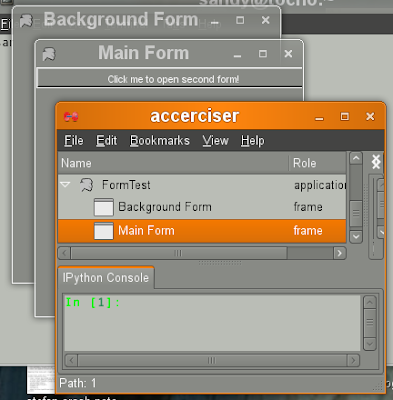
Task: Click the accerciser title bar app icon
Action: [71, 116]
